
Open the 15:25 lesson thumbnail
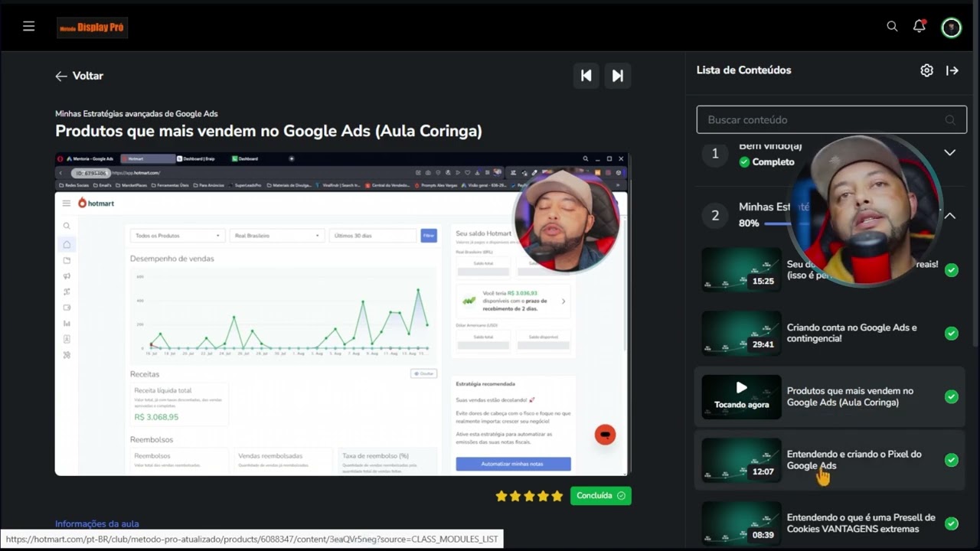pyautogui.click(x=742, y=269)
